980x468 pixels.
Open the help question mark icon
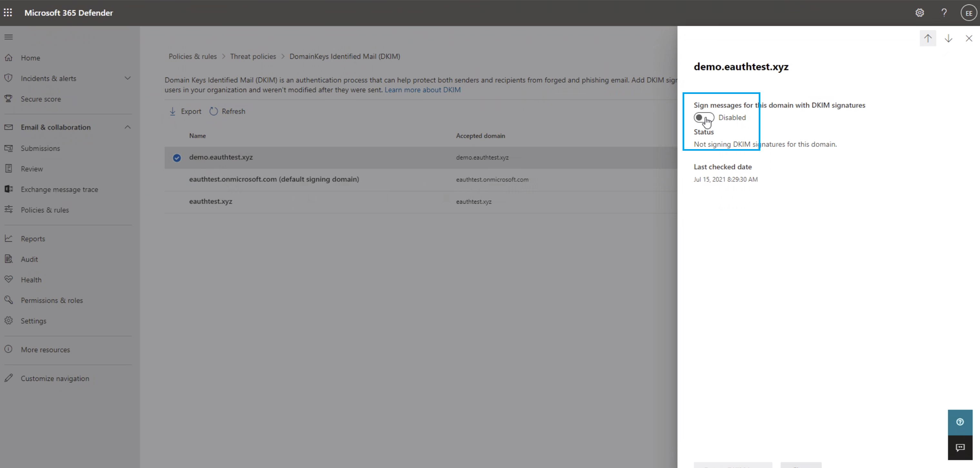coord(944,13)
